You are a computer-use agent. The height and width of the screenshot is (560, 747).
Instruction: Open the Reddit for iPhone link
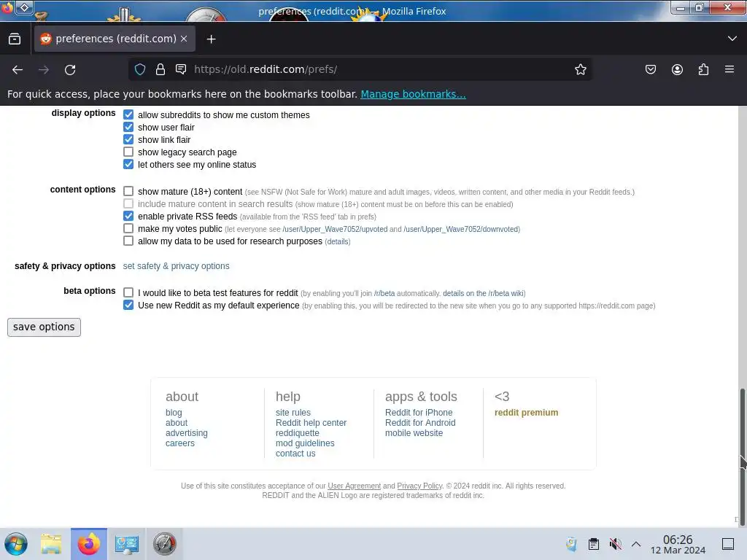point(419,413)
